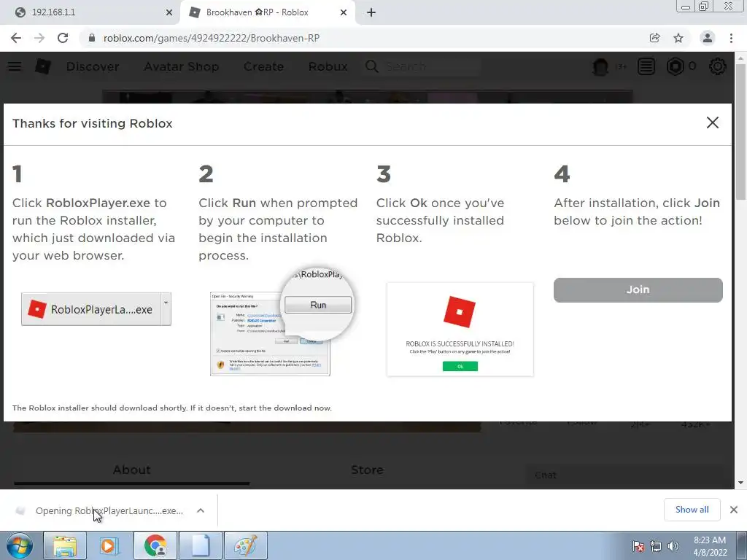Open Roblox notifications feed icon
Image resolution: width=747 pixels, height=560 pixels.
click(x=646, y=66)
